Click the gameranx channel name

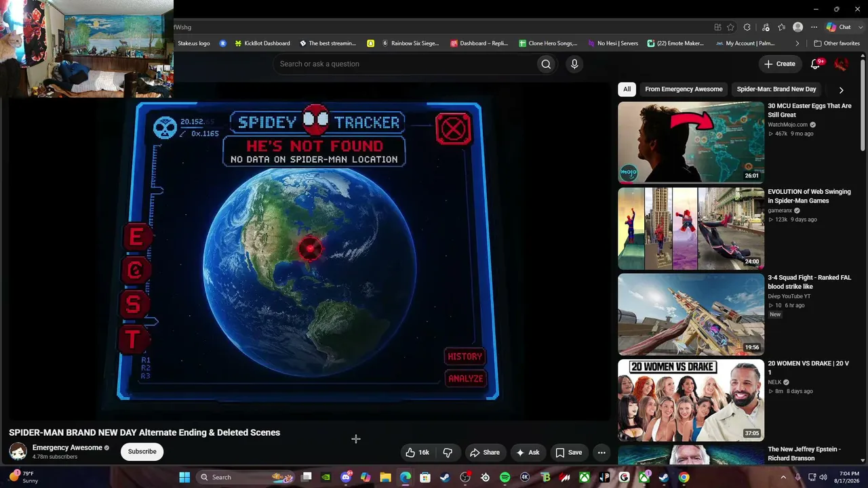[780, 211]
